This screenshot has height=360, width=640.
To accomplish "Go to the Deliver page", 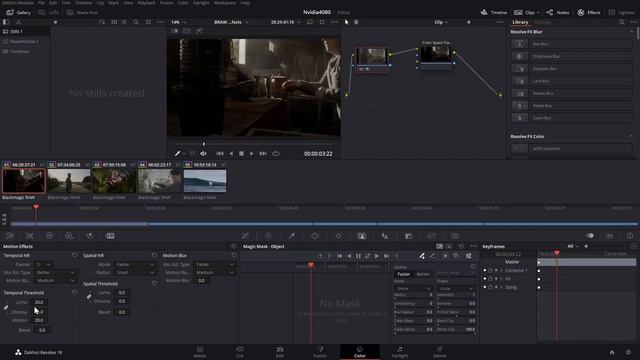I will click(440, 352).
